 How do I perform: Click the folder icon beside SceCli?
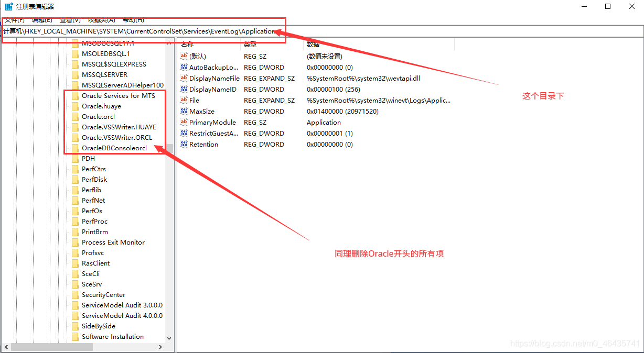point(75,273)
